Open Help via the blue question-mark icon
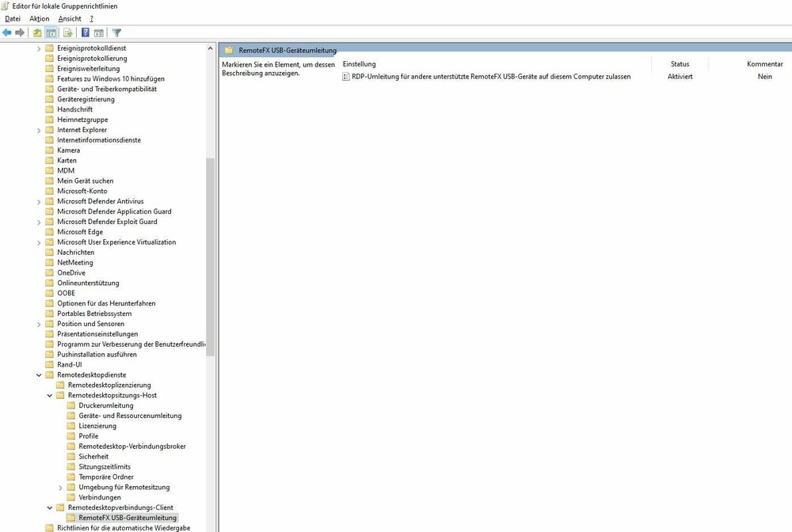The image size is (792, 532). 86,32
